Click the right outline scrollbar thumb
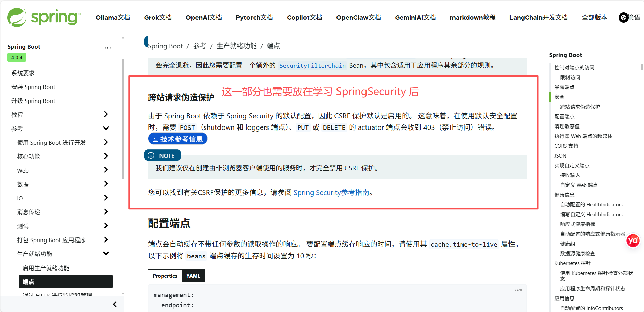644x312 pixels. (642, 67)
